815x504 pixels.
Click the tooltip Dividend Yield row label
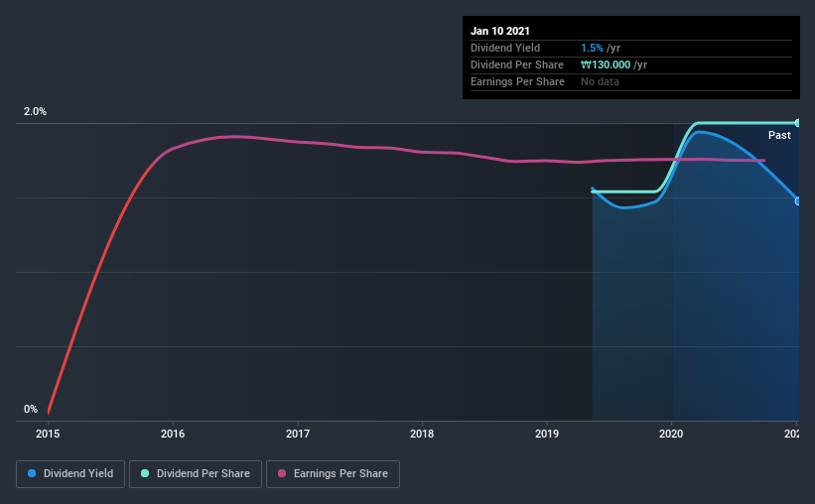pos(505,49)
